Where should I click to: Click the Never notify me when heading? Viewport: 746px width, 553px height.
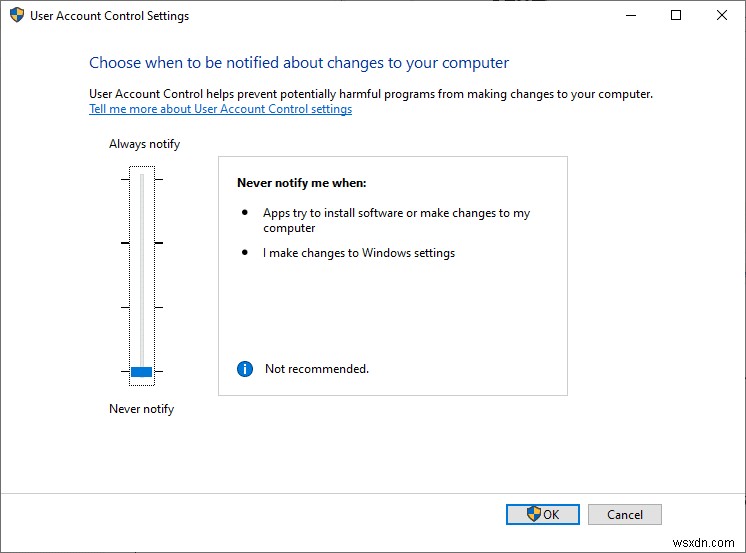(301, 183)
